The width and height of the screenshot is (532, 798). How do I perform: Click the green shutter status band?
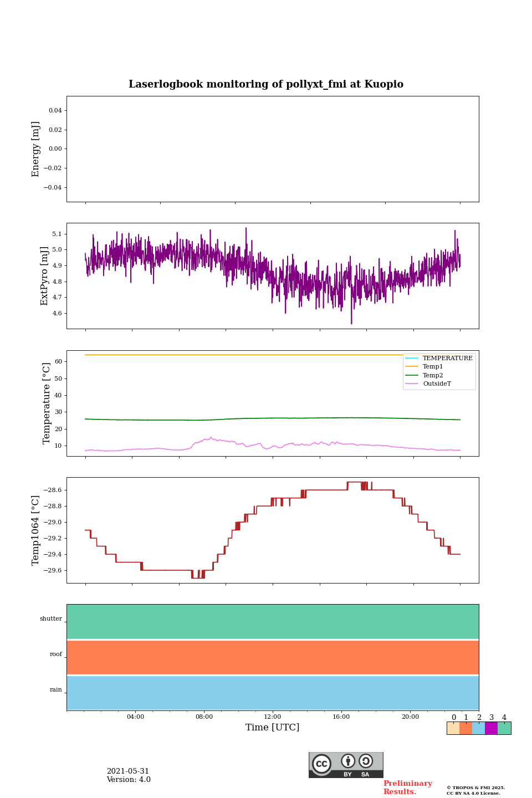coord(273,621)
